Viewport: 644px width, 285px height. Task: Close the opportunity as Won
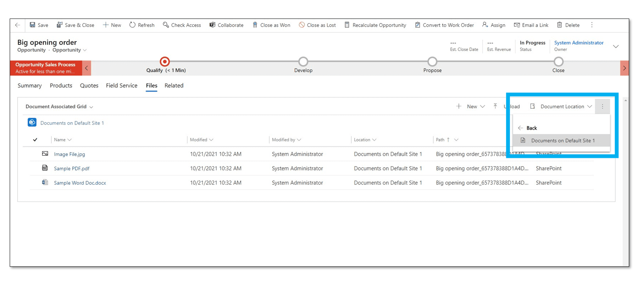coord(271,25)
